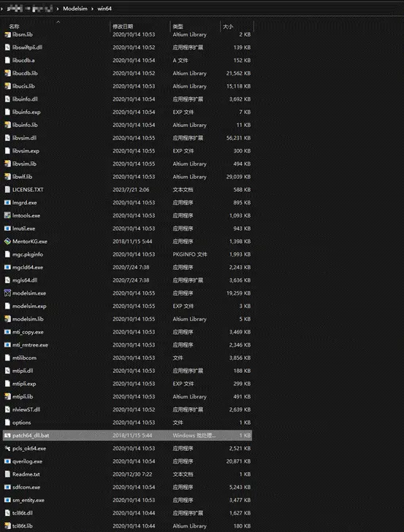The image size is (404, 532).
Task: Select the pcls_ok64.exe icon
Action: (7, 448)
